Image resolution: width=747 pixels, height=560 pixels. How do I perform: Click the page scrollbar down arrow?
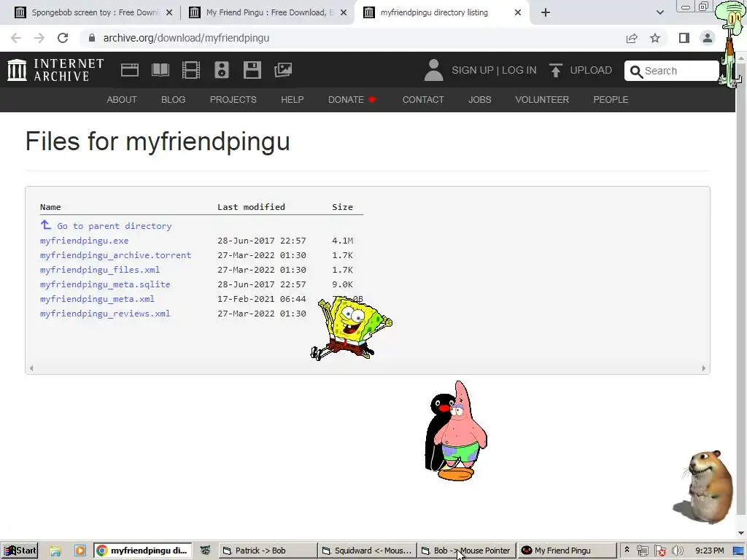pyautogui.click(x=741, y=533)
